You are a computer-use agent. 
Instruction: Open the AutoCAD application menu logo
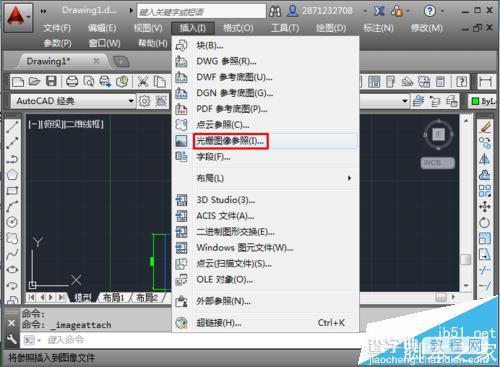[x=17, y=17]
